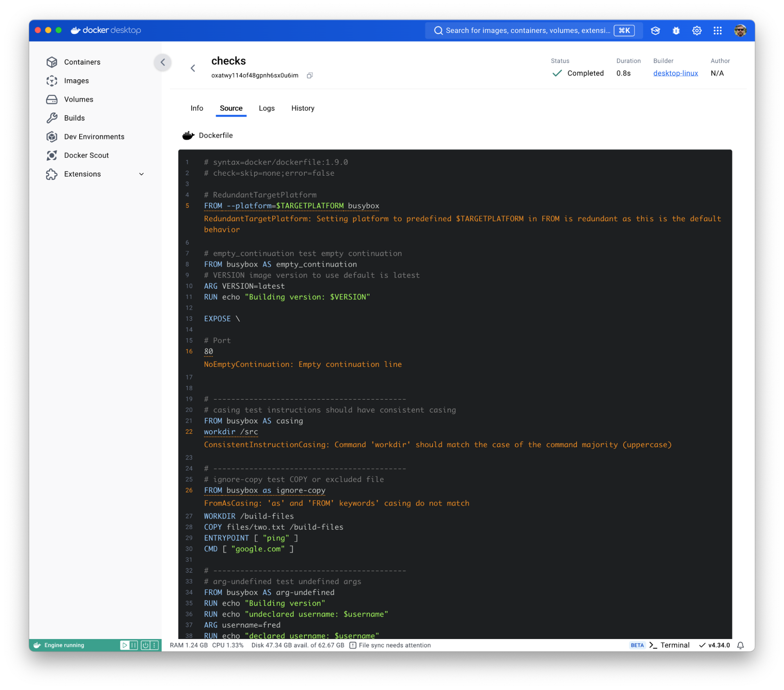Copy the build ID oxatwy114of48gpnh6sx0u6im
784x690 pixels.
coord(310,75)
